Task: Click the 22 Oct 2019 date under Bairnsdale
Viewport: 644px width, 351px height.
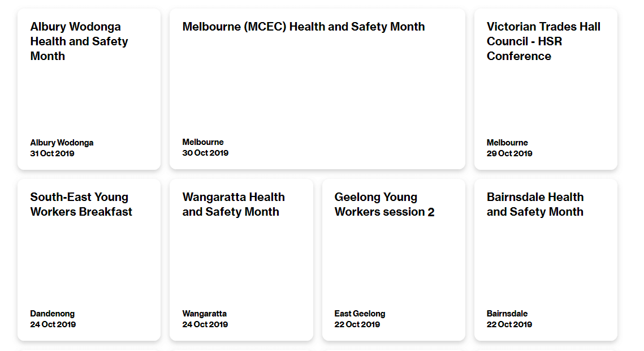Action: [509, 324]
